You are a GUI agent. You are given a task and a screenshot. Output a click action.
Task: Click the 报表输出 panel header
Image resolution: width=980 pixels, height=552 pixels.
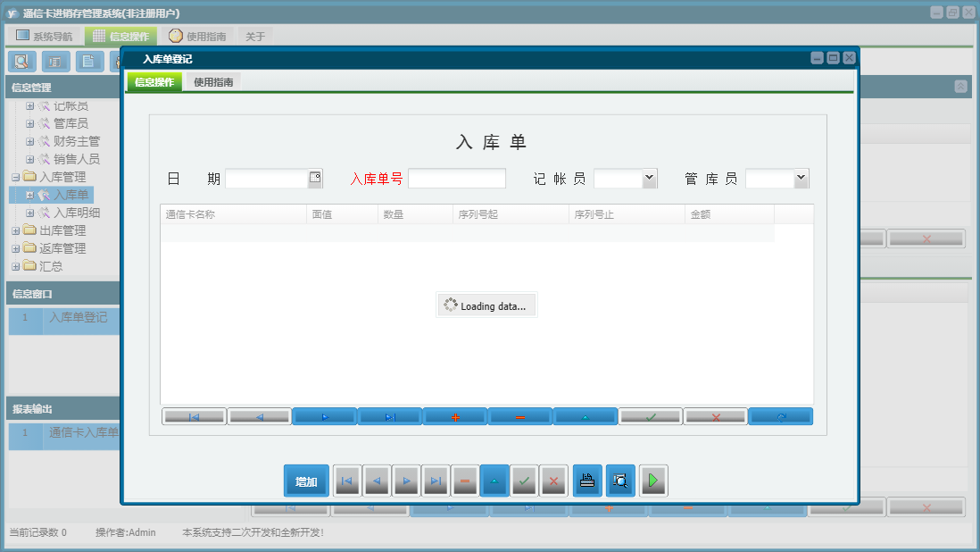(62, 409)
